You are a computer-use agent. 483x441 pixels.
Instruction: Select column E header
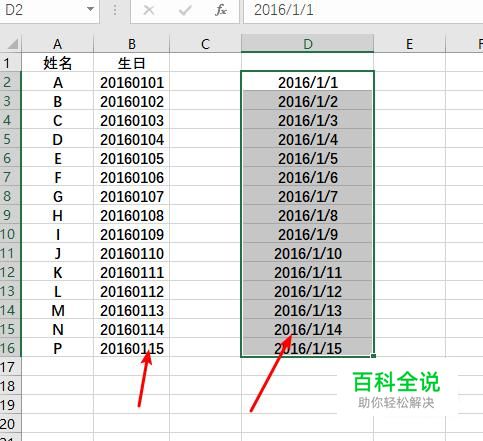click(410, 44)
